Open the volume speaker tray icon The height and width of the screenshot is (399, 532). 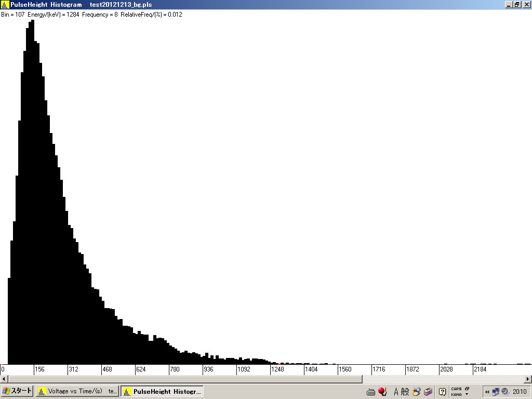(505, 392)
